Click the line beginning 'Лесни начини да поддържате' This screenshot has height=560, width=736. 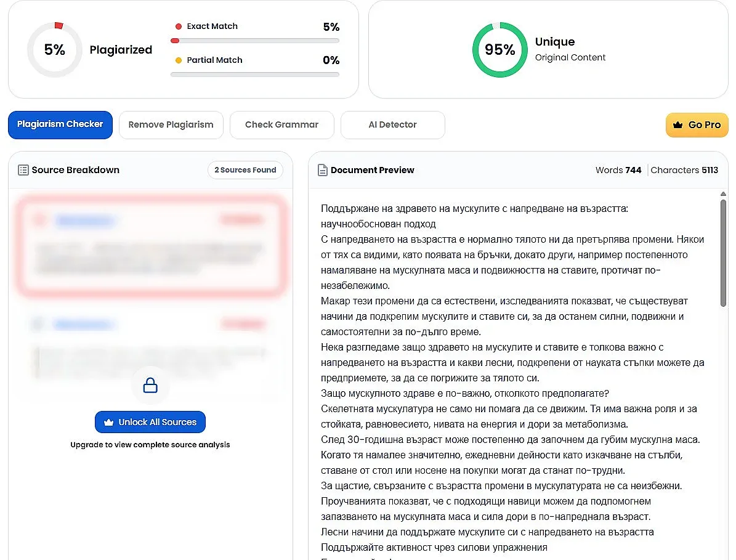point(487,532)
